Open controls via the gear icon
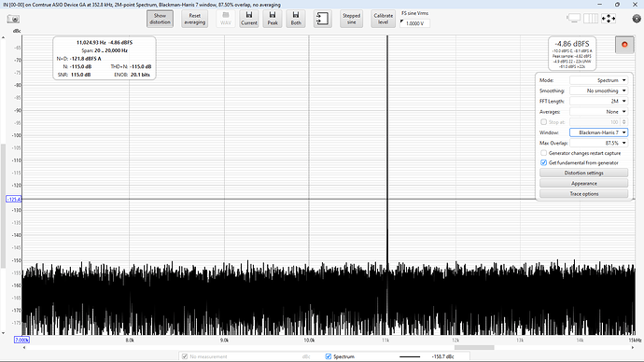Screen dimensions: 644x362 (637, 19)
